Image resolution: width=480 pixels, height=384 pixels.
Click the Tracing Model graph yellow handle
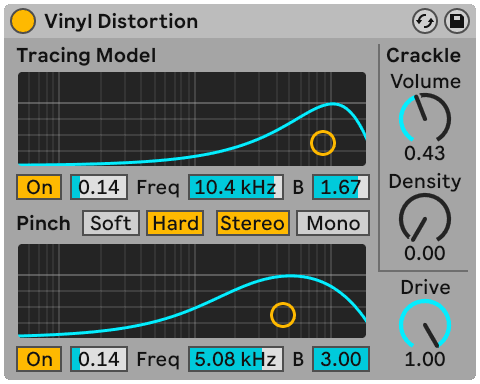tap(323, 143)
